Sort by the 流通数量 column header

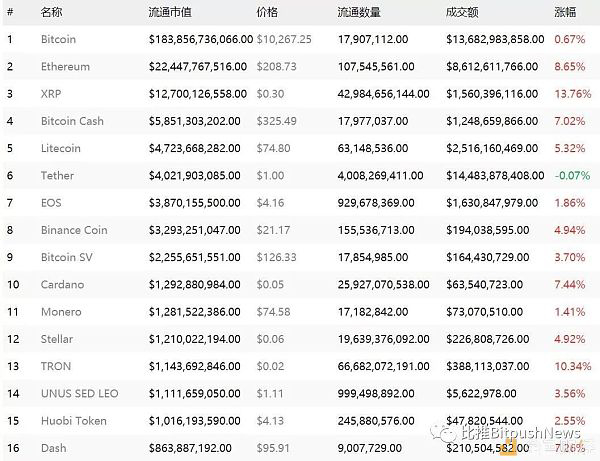[359, 12]
